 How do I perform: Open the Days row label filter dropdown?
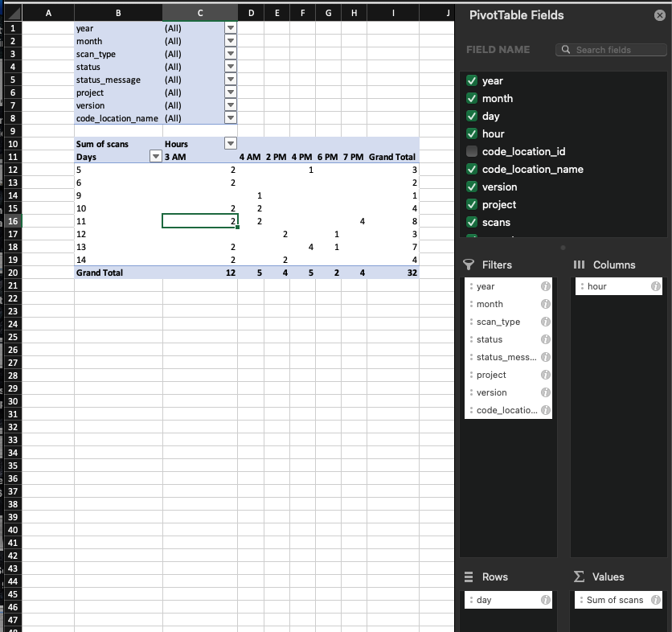(156, 157)
